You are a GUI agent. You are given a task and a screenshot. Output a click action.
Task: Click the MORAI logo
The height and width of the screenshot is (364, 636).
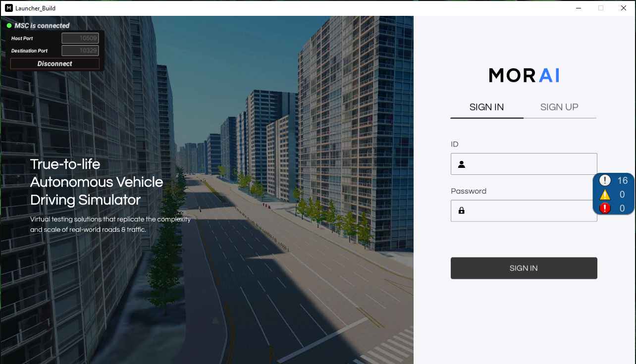pyautogui.click(x=524, y=75)
